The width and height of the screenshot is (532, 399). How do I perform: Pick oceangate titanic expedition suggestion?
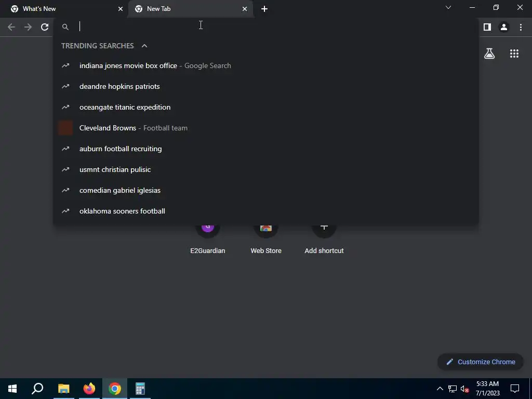(265, 107)
